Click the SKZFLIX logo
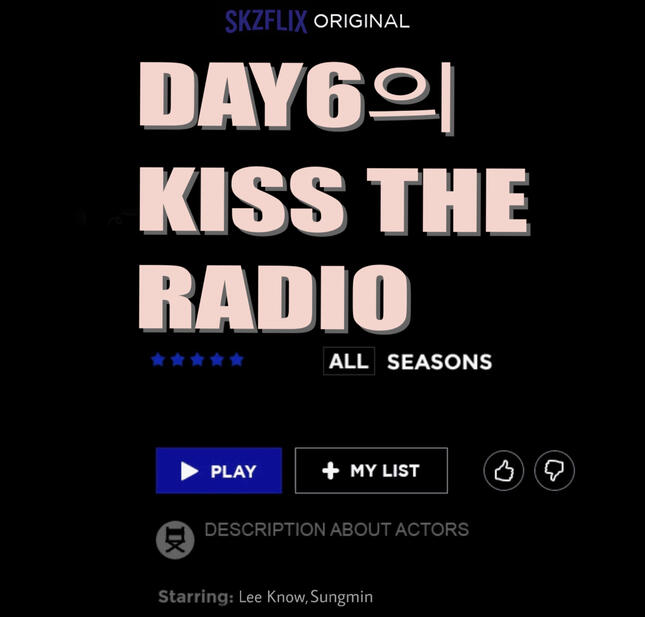Viewport: 645px width, 617px height. tap(266, 21)
